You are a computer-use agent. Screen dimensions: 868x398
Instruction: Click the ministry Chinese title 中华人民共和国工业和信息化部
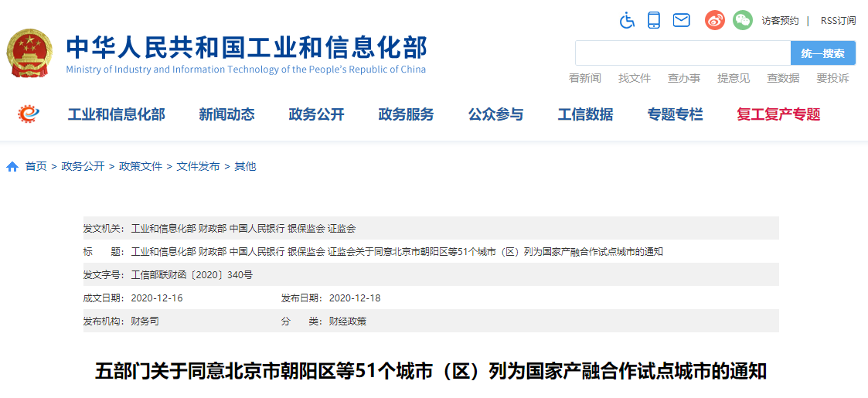pos(247,47)
